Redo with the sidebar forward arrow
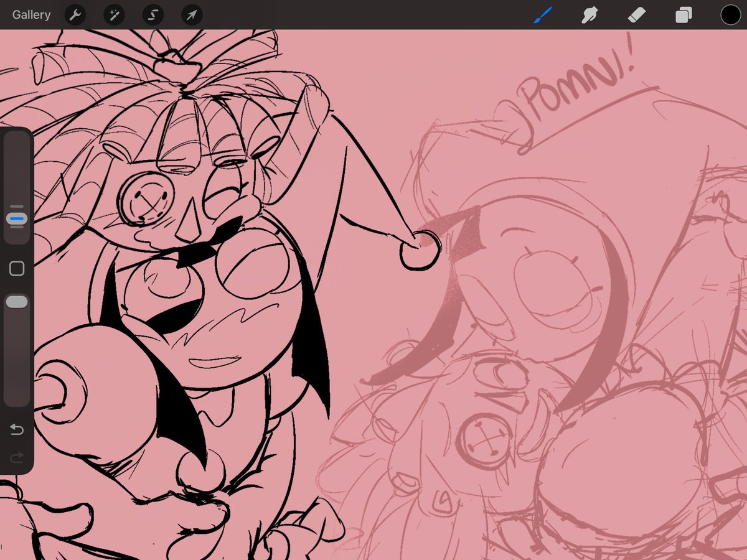Screen dimensions: 747x560 click(17, 458)
